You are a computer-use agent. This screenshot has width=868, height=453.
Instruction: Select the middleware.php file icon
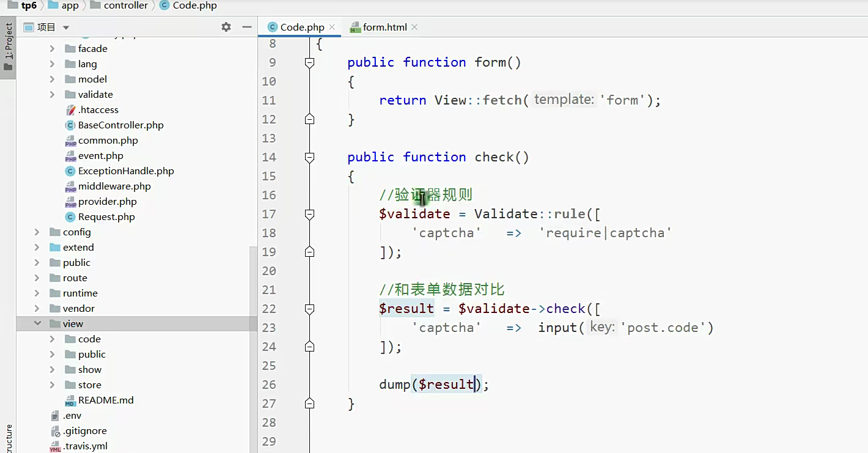tap(70, 186)
